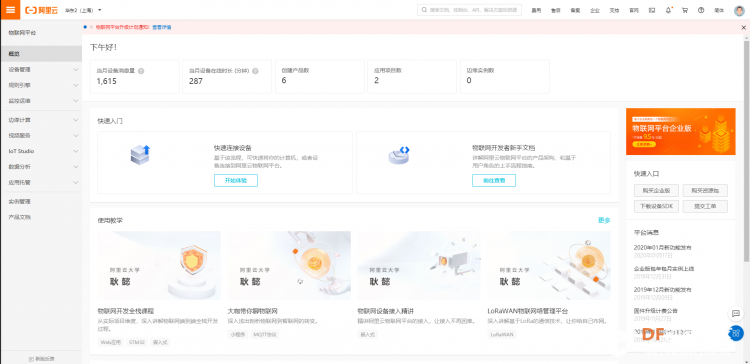Screen dimensions: 750x364
Task: Open 2020年01月新功能发布 announcement
Action: click(662, 248)
